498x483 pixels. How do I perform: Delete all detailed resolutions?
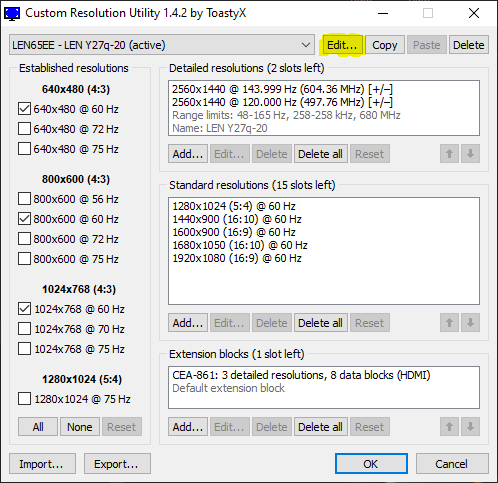320,154
